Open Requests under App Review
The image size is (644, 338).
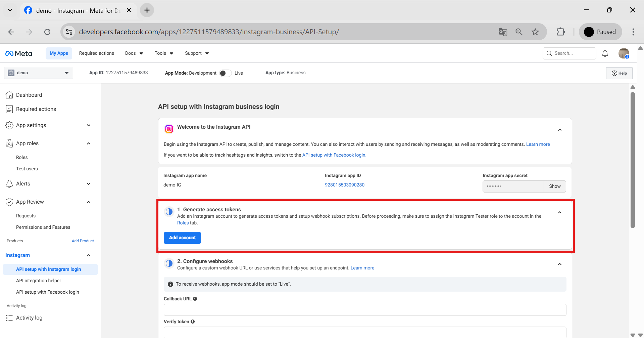[x=26, y=216]
